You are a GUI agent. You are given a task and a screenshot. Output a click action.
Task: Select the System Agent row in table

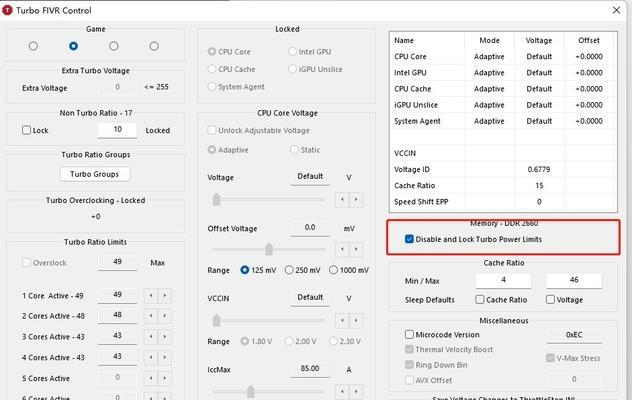[503, 121]
